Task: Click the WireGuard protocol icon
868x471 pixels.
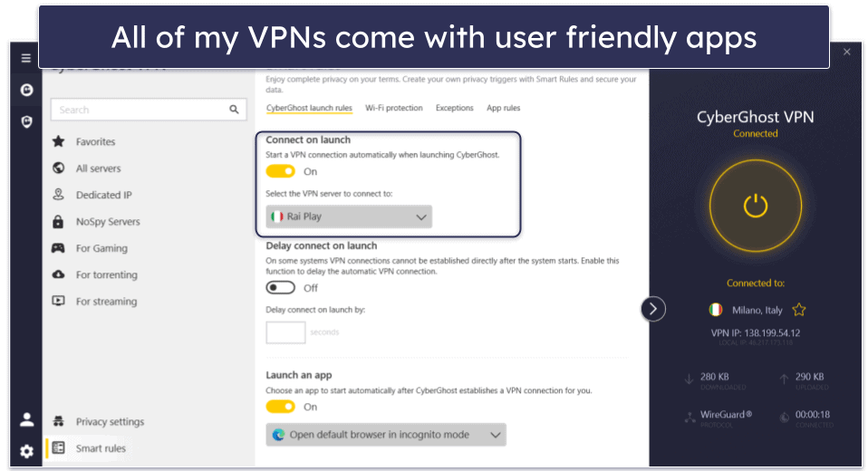Action: coord(690,418)
